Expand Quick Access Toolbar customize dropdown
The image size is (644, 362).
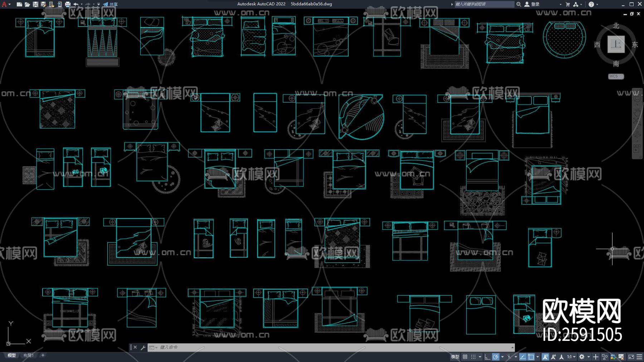tap(98, 4)
